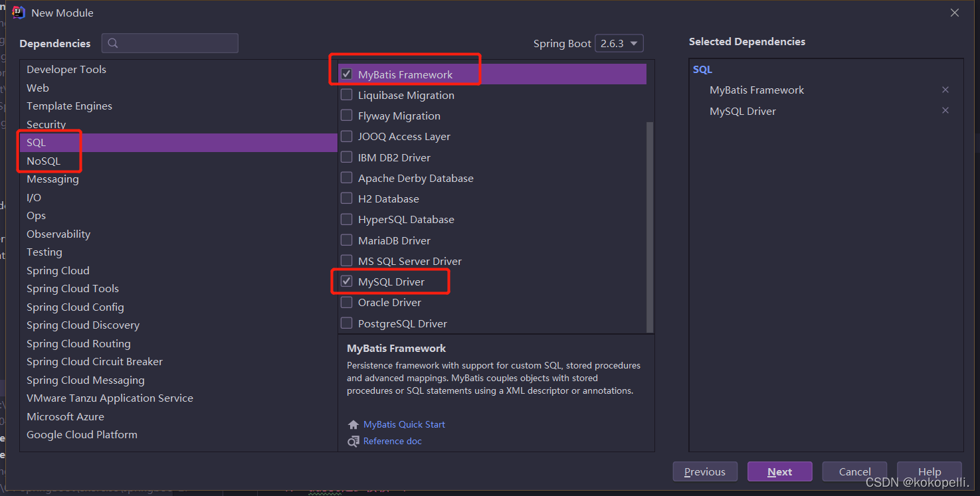
Task: Close the New Module dialog
Action: click(955, 13)
